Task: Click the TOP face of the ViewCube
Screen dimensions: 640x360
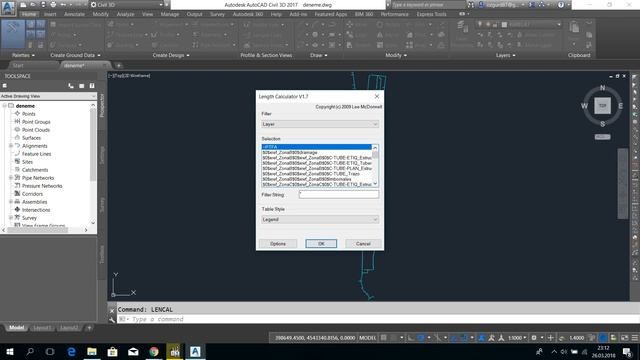Action: [602, 106]
